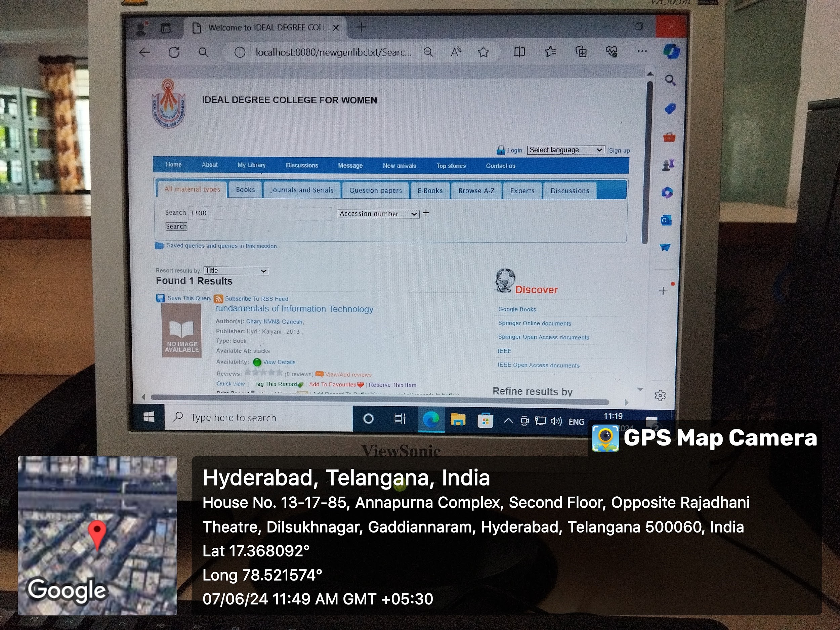Open Resort results by Title dropdown
The height and width of the screenshot is (630, 840).
coord(236,271)
